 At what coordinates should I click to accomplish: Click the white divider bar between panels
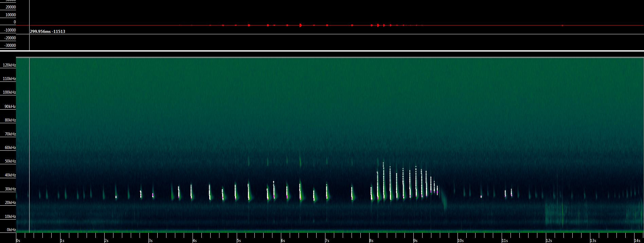pyautogui.click(x=322, y=51)
